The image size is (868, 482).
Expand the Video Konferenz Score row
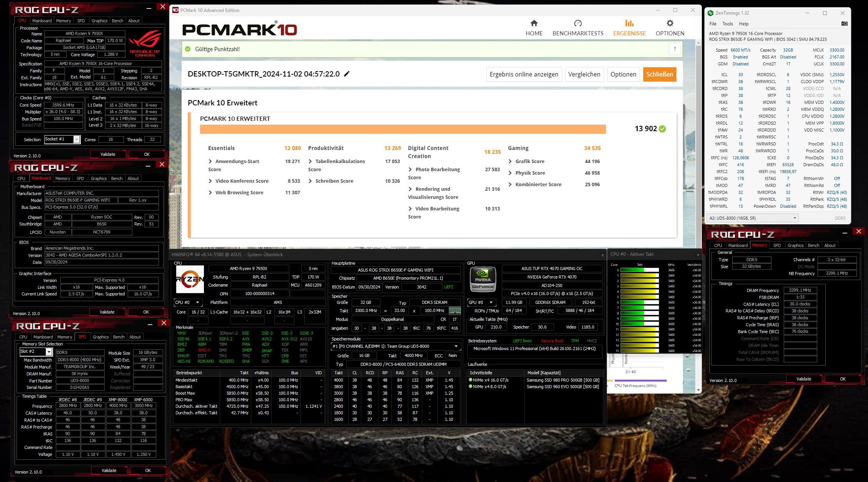tap(210, 181)
